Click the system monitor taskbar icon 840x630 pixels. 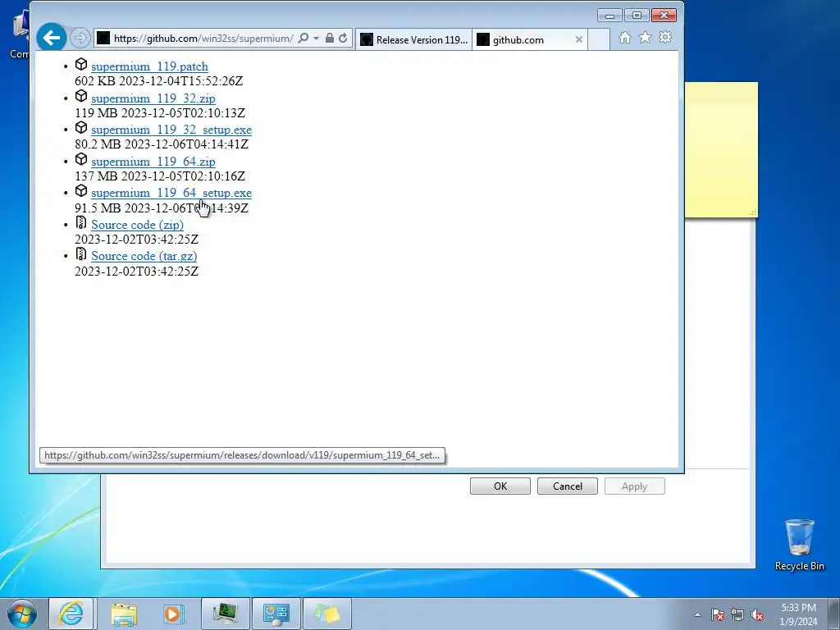coord(225,614)
